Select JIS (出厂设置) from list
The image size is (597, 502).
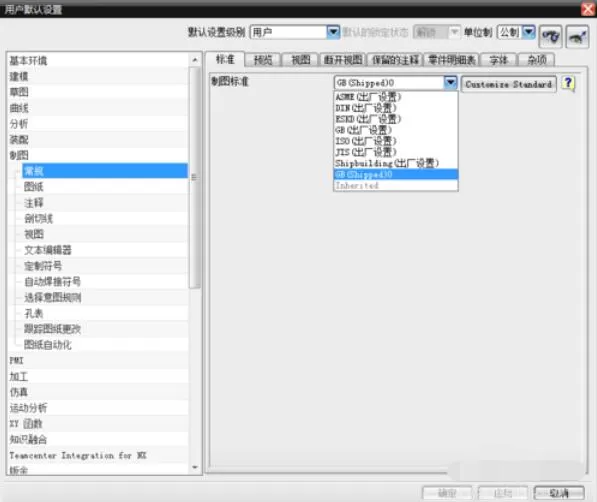pyautogui.click(x=396, y=152)
